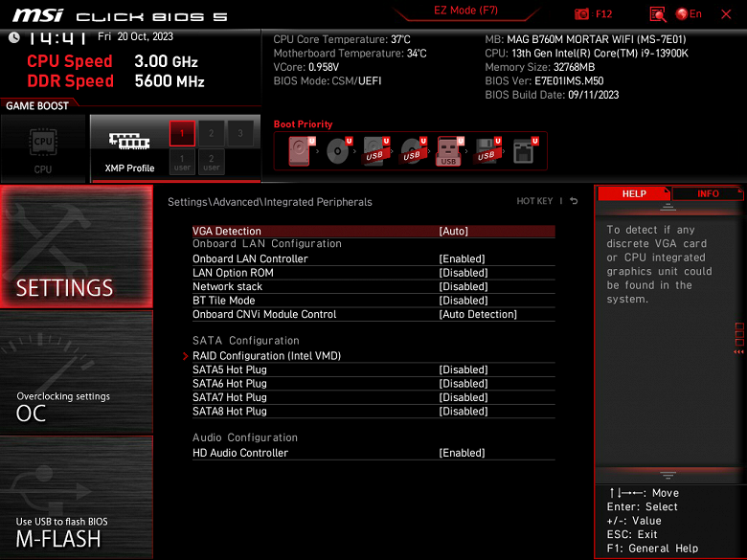Click the BIOS Mode CSM/UEFI text
This screenshot has width=747, height=560.
(328, 81)
